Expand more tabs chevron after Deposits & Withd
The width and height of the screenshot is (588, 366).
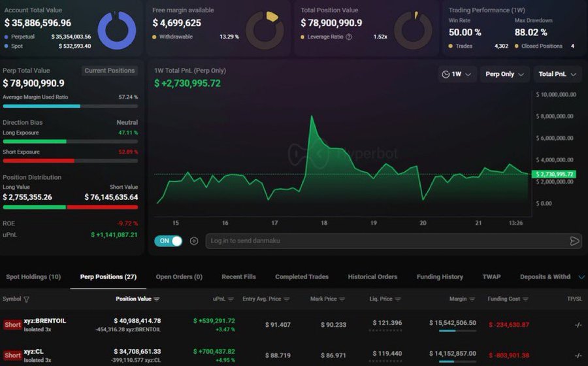click(581, 277)
